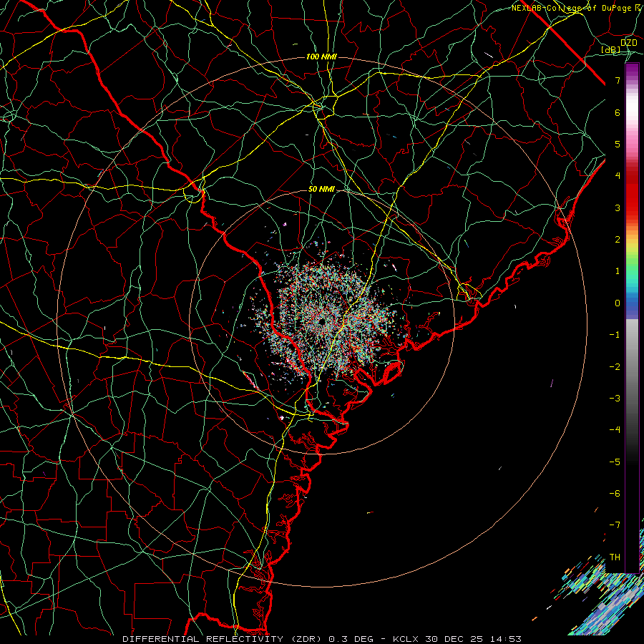Click the "-1" tick label on the color scale
The image size is (644, 644).
pyautogui.click(x=615, y=335)
